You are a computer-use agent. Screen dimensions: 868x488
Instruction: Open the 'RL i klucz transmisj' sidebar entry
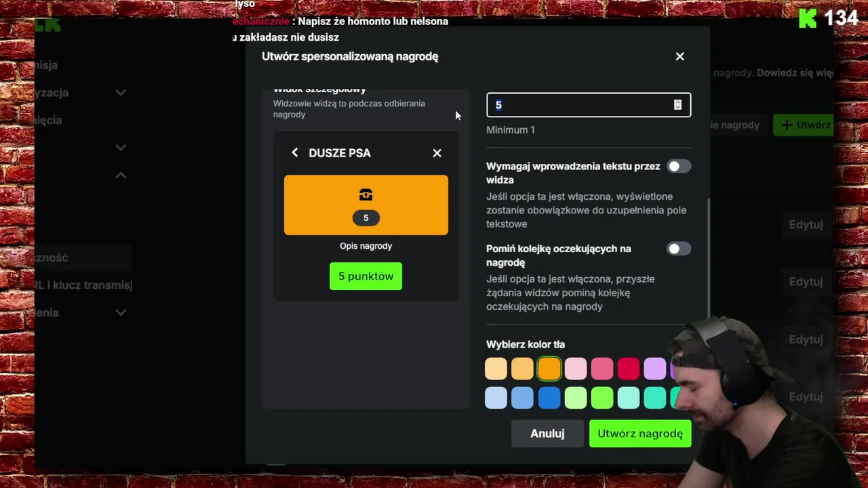coord(83,285)
